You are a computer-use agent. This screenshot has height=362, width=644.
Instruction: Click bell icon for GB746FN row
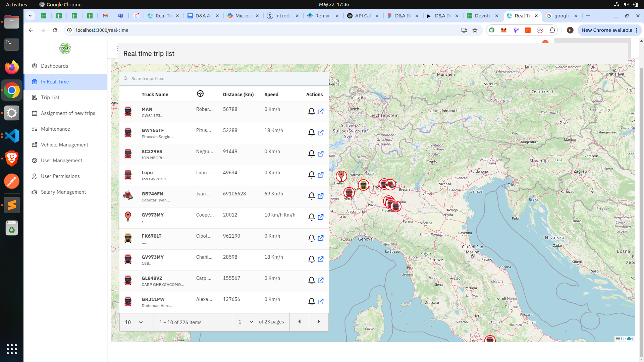(311, 196)
